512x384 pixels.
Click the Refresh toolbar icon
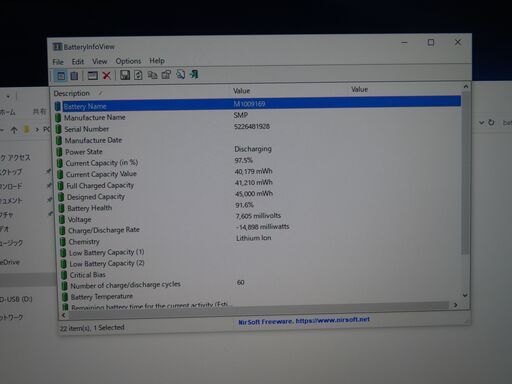coord(138,75)
